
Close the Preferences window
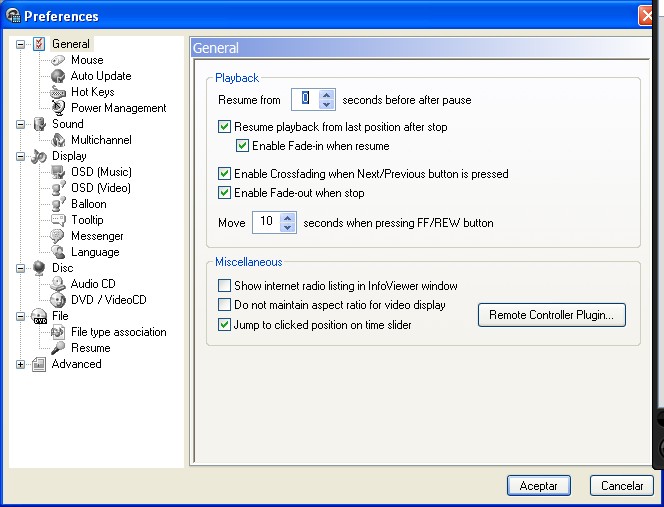pos(646,16)
